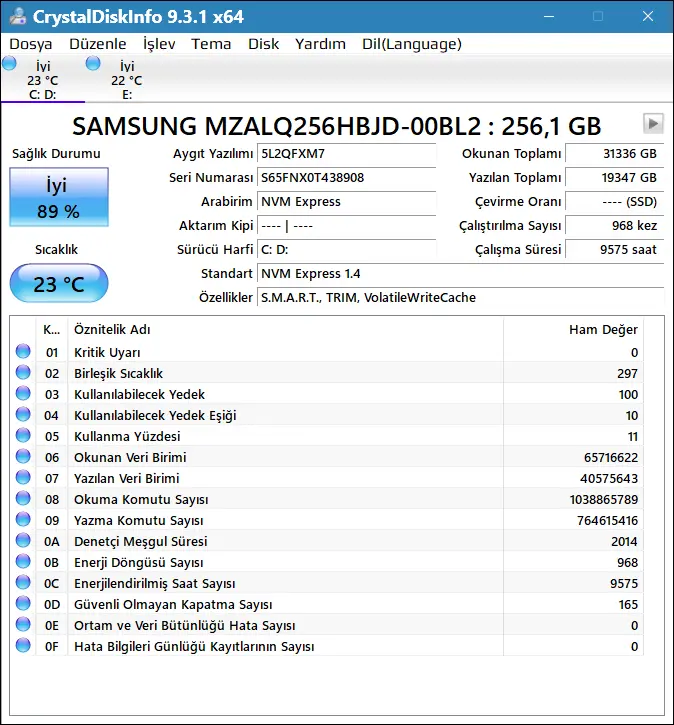Click the status orb for Ortam ve Veri Bütünlüğü
This screenshot has height=725, width=674.
click(23, 624)
